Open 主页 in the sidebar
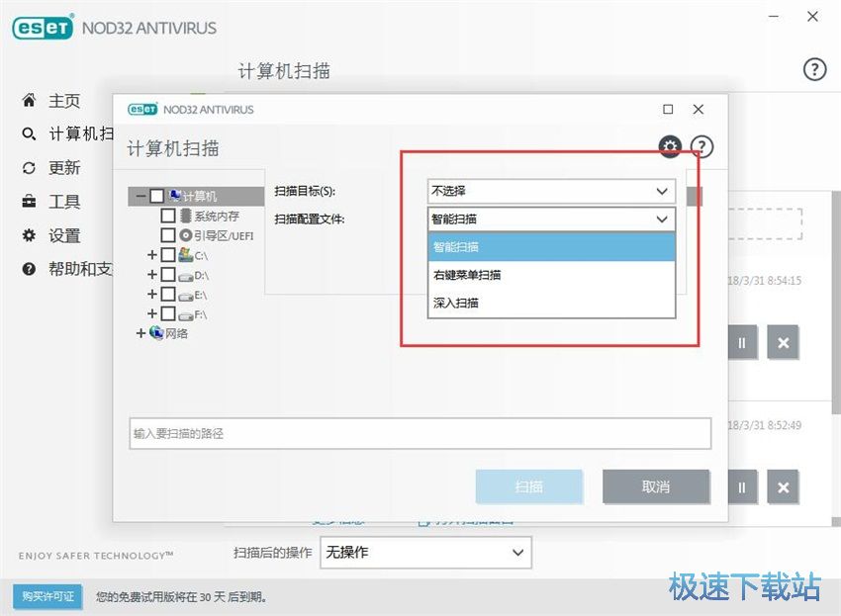 [x=64, y=100]
